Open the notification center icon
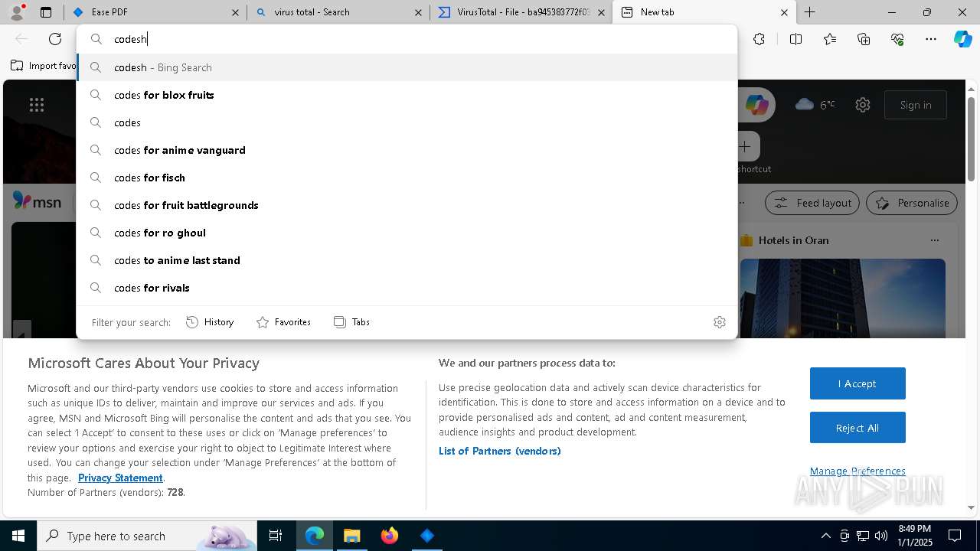This screenshot has width=980, height=551. (x=955, y=536)
